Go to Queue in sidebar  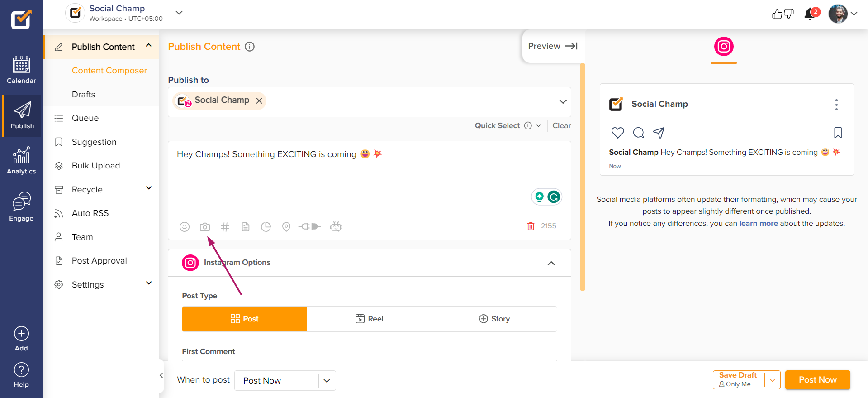click(85, 118)
